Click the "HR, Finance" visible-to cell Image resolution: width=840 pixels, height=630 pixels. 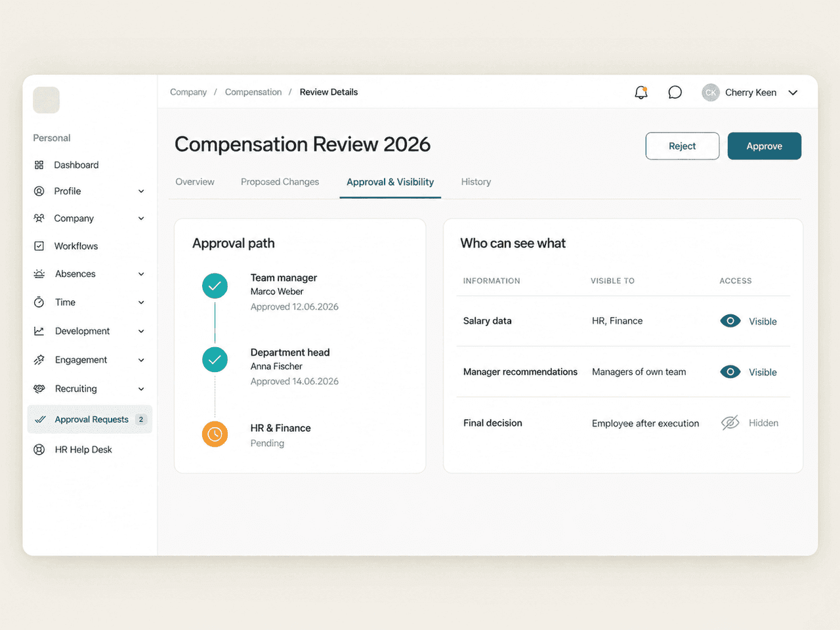click(618, 321)
